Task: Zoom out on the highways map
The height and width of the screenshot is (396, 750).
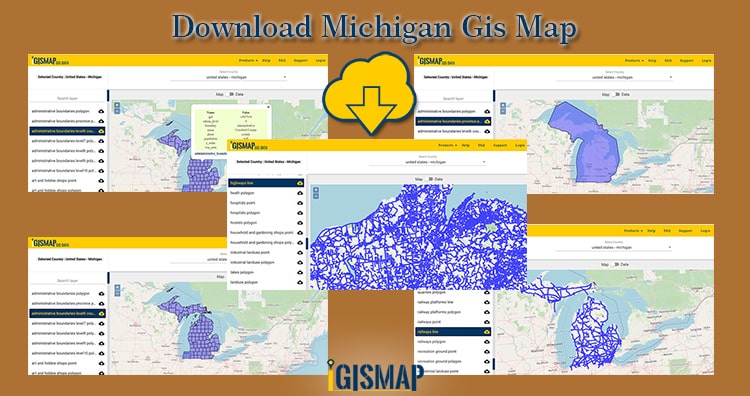Action: point(316,196)
